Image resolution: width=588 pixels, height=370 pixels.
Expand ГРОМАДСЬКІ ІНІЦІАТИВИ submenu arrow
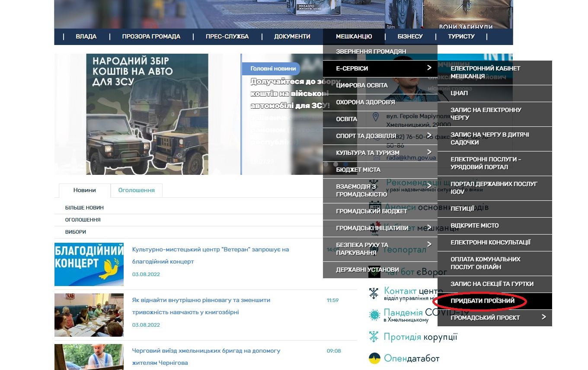point(429,228)
